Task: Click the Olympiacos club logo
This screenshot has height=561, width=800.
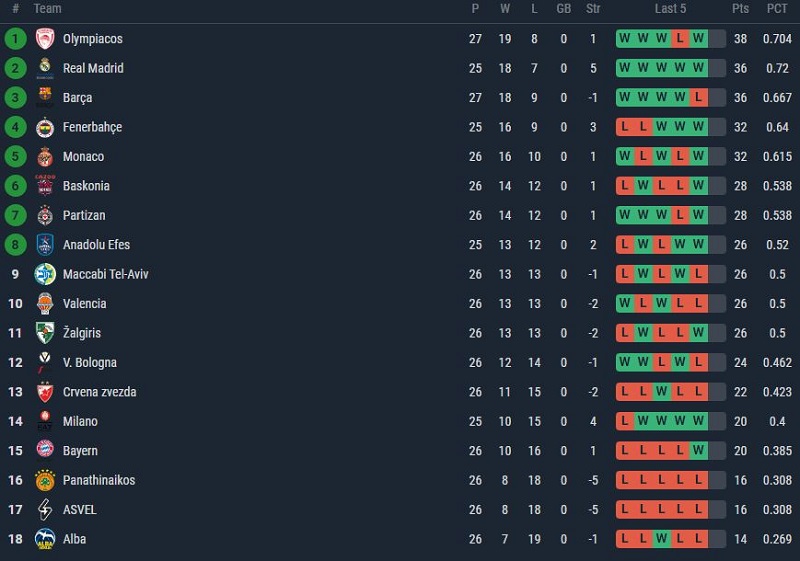Action: (x=44, y=39)
